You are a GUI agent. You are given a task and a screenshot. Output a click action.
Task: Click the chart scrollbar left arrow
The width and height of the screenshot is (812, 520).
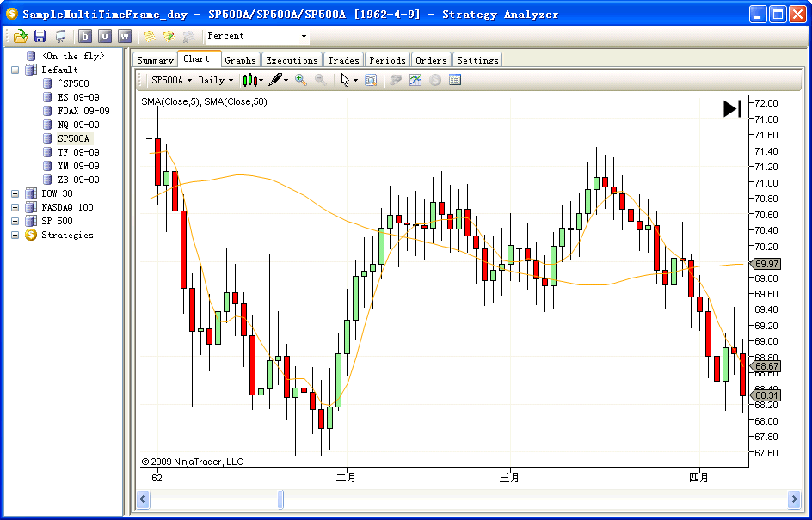pos(143,499)
